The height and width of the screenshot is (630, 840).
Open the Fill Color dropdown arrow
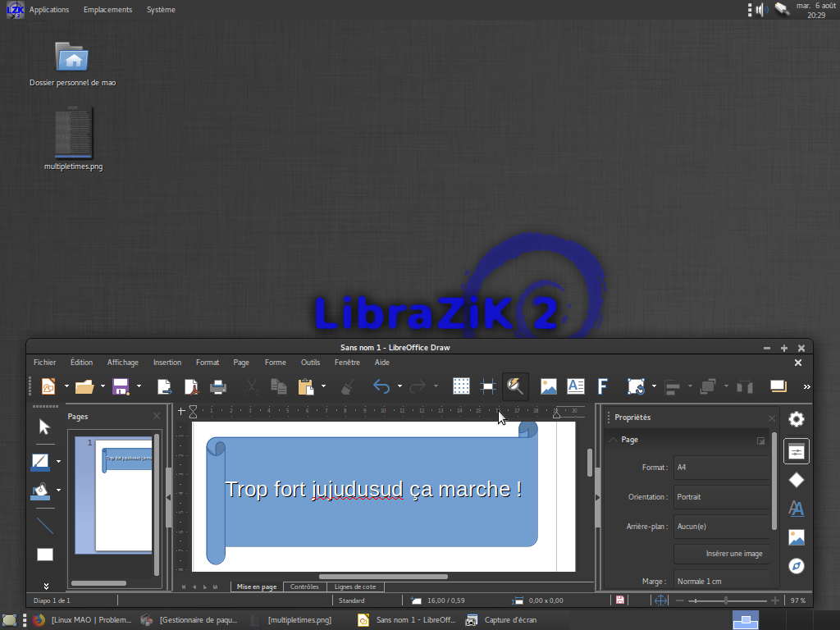tap(58, 491)
